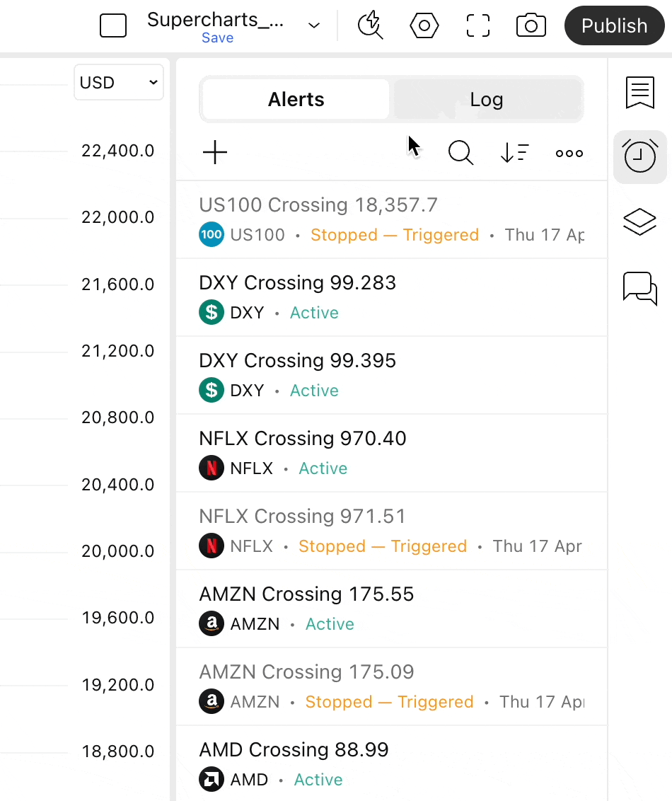The height and width of the screenshot is (801, 672).
Task: Select NFLX Crossing 970.40 alert
Action: pyautogui.click(x=392, y=453)
